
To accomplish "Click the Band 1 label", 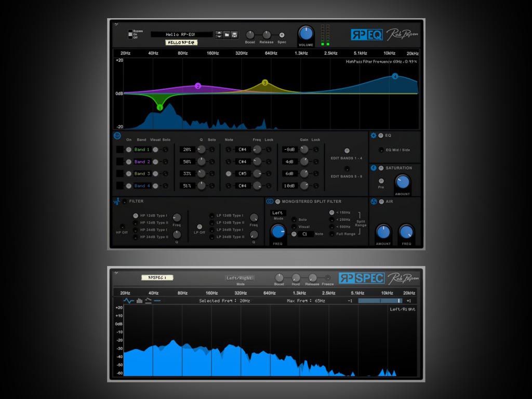I will tap(142, 150).
